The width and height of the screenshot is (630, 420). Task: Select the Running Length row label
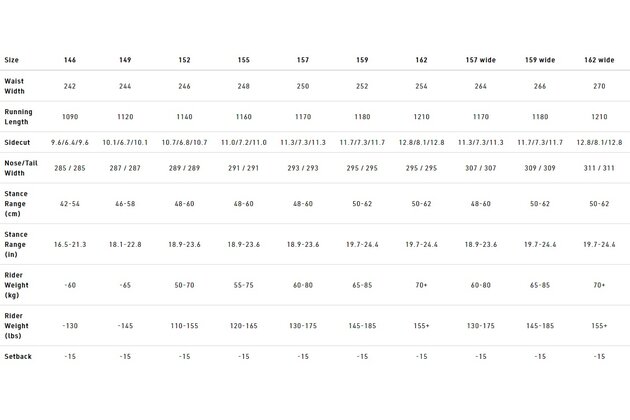pyautogui.click(x=18, y=117)
